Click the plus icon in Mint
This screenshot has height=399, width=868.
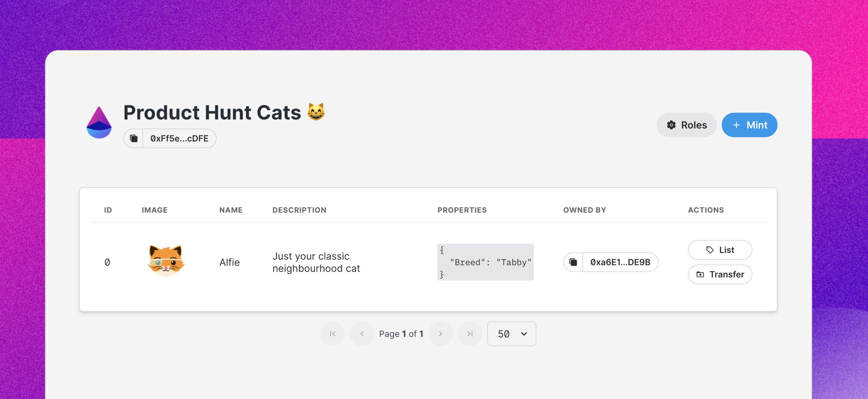point(736,125)
